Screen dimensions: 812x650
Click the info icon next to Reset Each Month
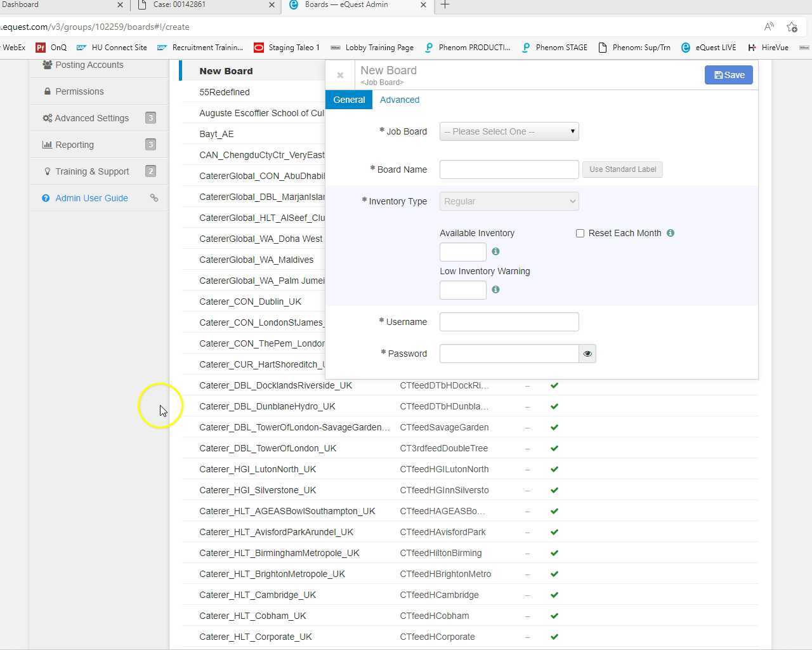pos(671,233)
